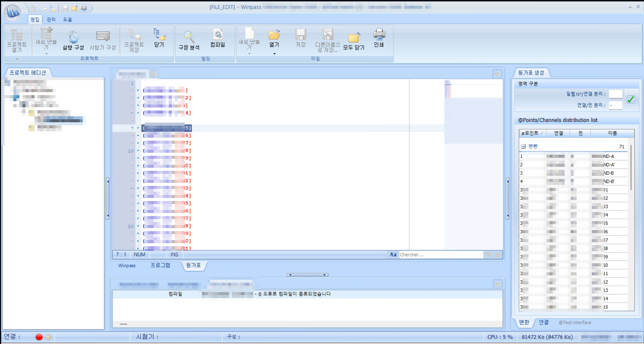
Task: Click the 연결/핀 분리 input field
Action: point(615,105)
